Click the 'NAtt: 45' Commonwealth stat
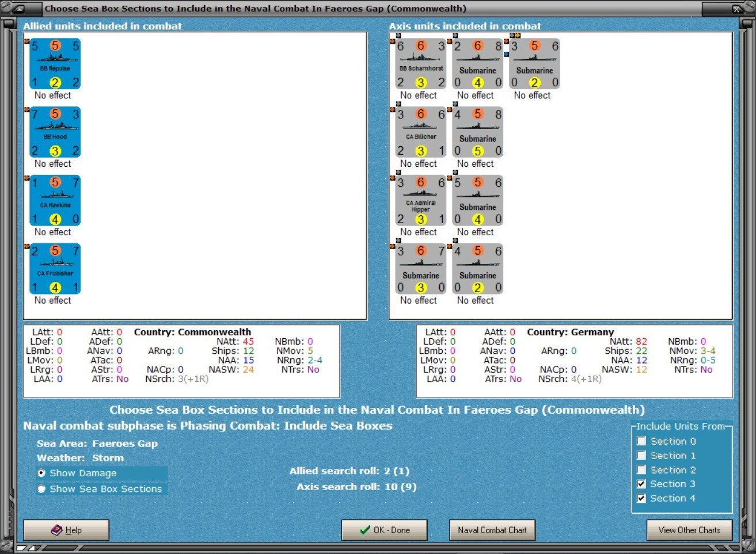Image resolution: width=756 pixels, height=554 pixels. (x=235, y=342)
